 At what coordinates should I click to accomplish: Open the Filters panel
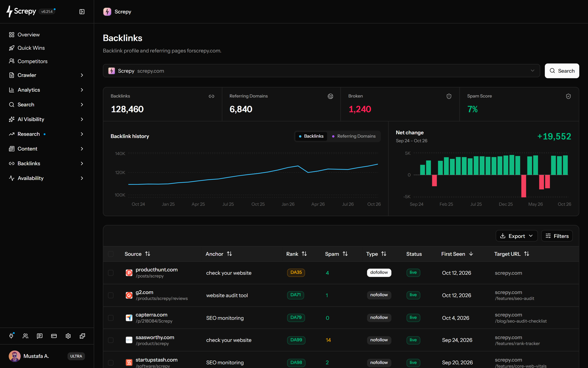click(557, 236)
